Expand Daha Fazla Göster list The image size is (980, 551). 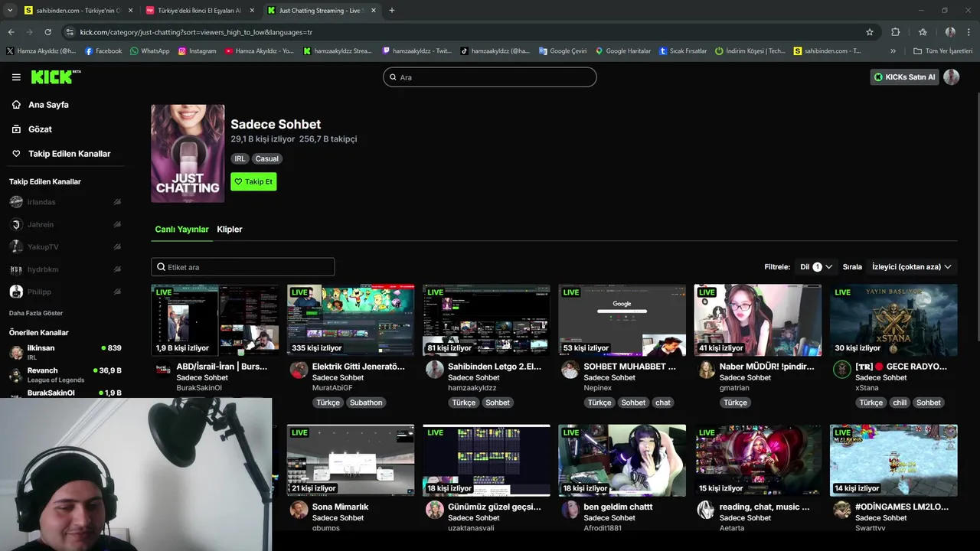tap(36, 313)
